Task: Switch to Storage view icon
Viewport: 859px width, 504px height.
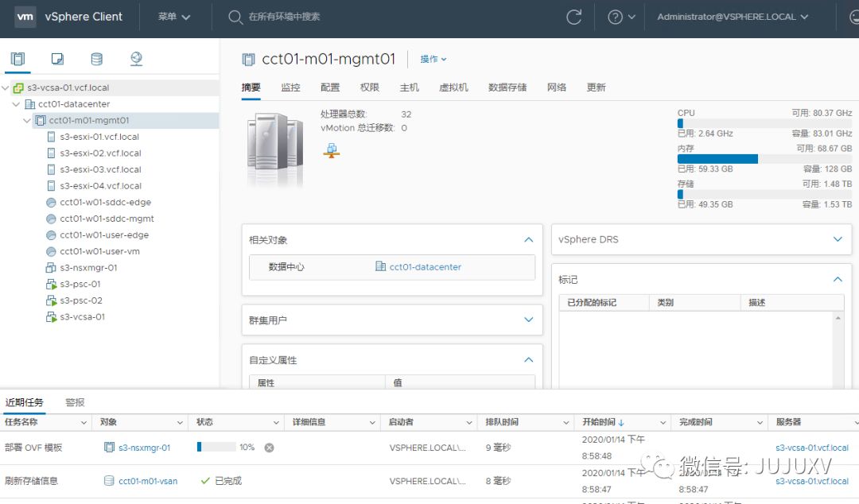Action: pyautogui.click(x=97, y=59)
